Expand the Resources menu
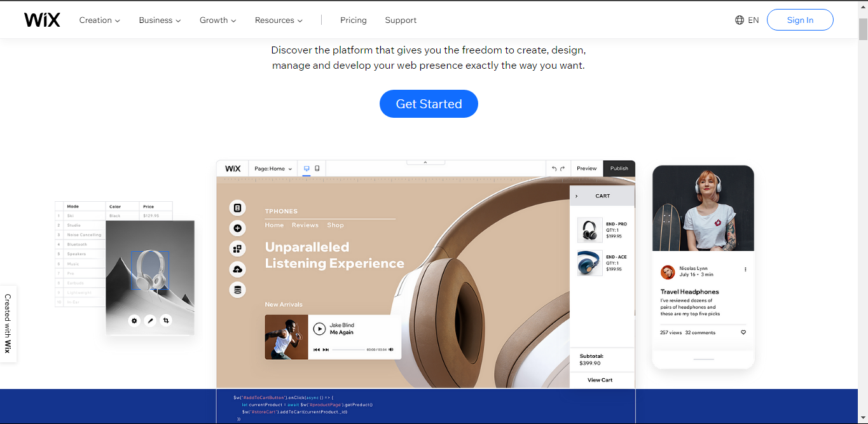Screen dimensions: 868x424 [x=279, y=20]
